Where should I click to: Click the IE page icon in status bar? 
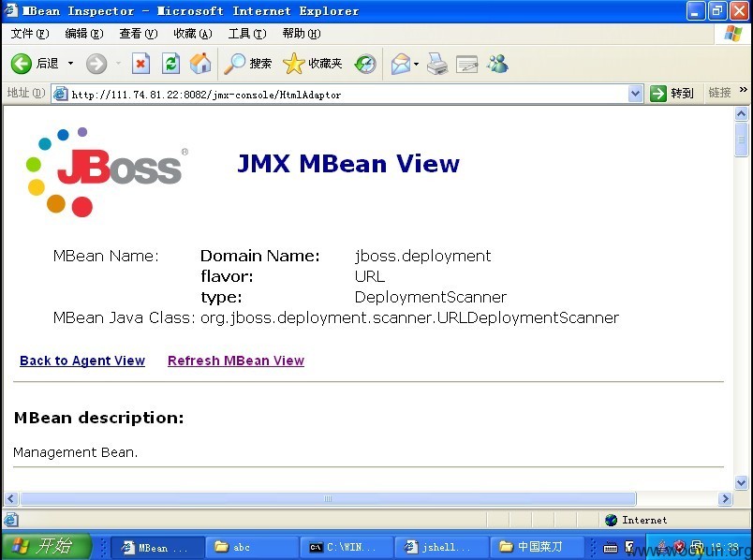click(11, 520)
